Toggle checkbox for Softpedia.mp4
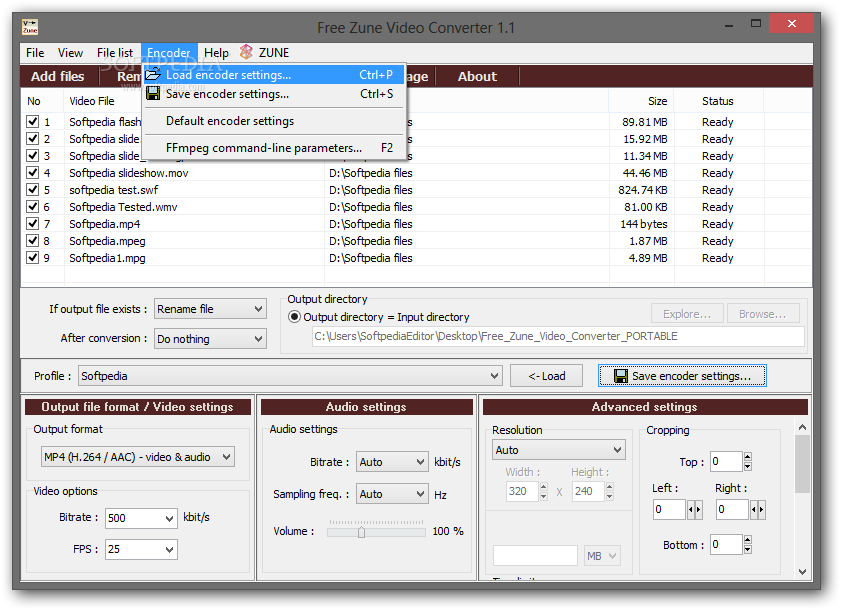Viewport: 841px width, 610px height. pos(33,224)
